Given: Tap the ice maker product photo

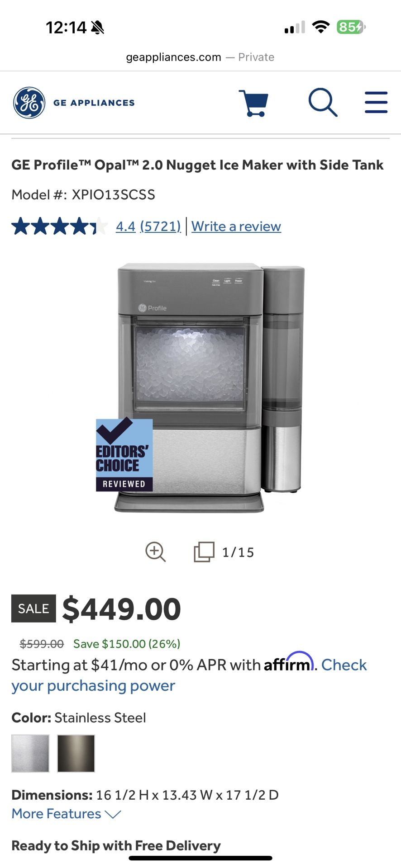Looking at the screenshot, I should (209, 387).
